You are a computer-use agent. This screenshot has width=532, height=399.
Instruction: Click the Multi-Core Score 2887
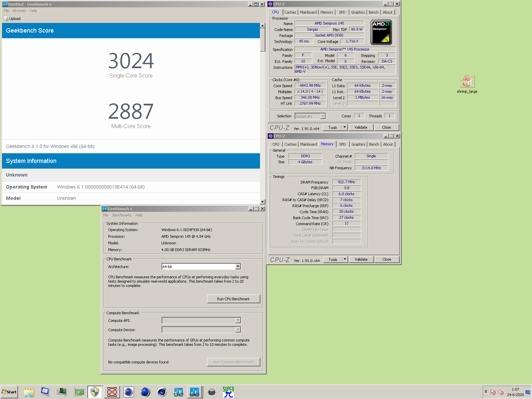tap(131, 111)
